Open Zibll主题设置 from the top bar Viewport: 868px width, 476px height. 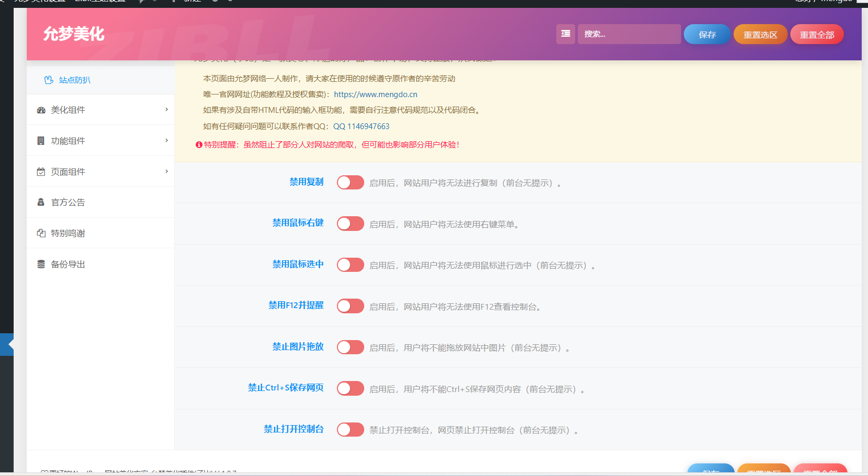[99, 2]
